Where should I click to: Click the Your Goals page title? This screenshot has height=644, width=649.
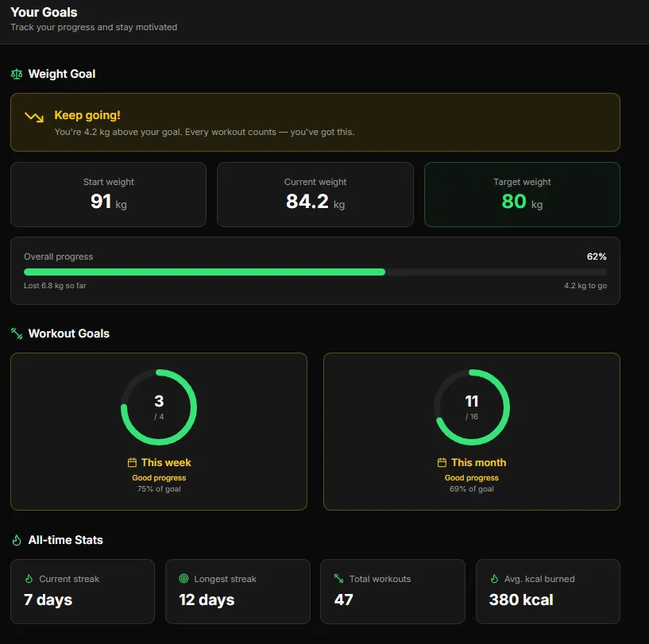[x=44, y=13]
